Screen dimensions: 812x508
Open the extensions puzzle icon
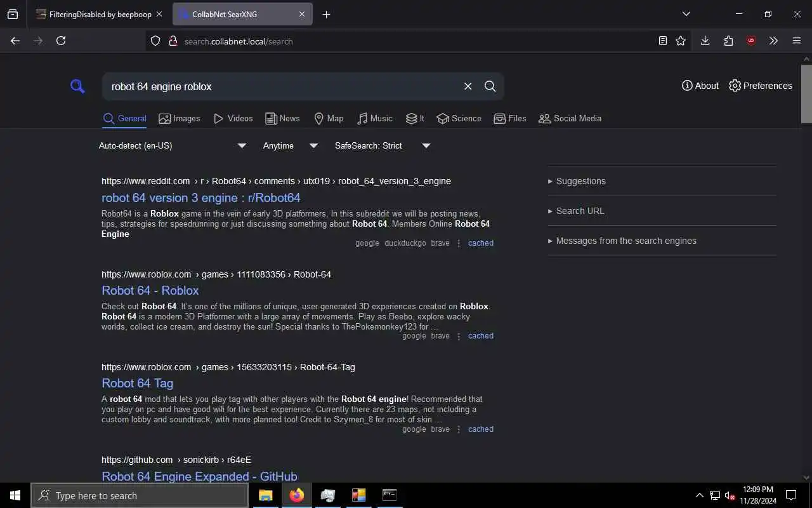[x=728, y=41]
